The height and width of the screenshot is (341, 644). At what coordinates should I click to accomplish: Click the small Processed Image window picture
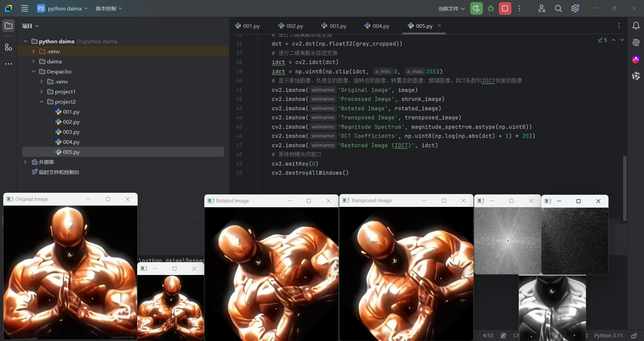[x=171, y=308]
